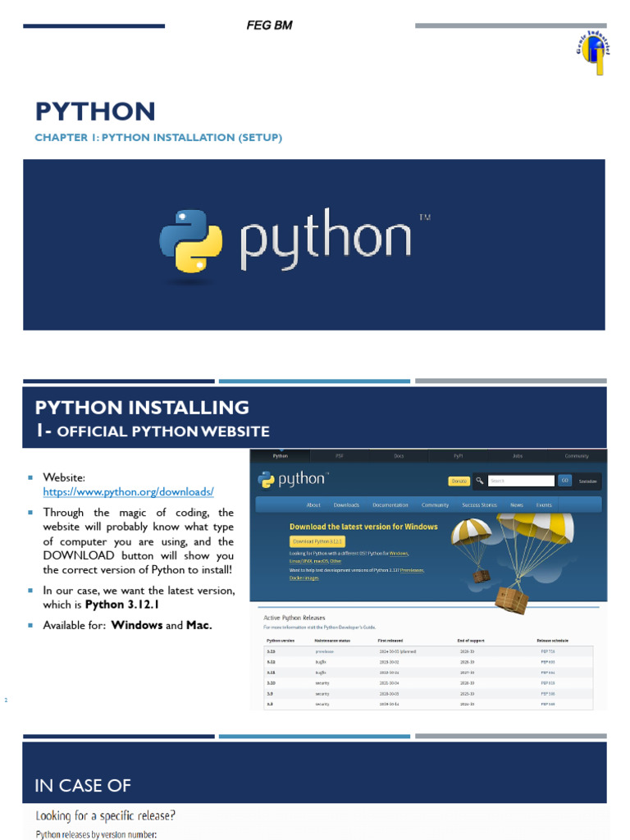Screen dimensions: 630x840
Task: Click version 3.10 in the releases table
Action: click(x=271, y=683)
